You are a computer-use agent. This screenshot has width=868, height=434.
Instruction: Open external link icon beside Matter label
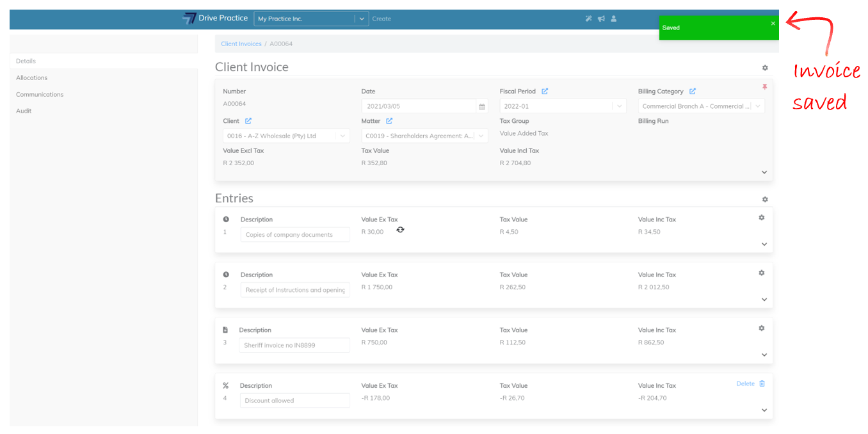(x=389, y=121)
